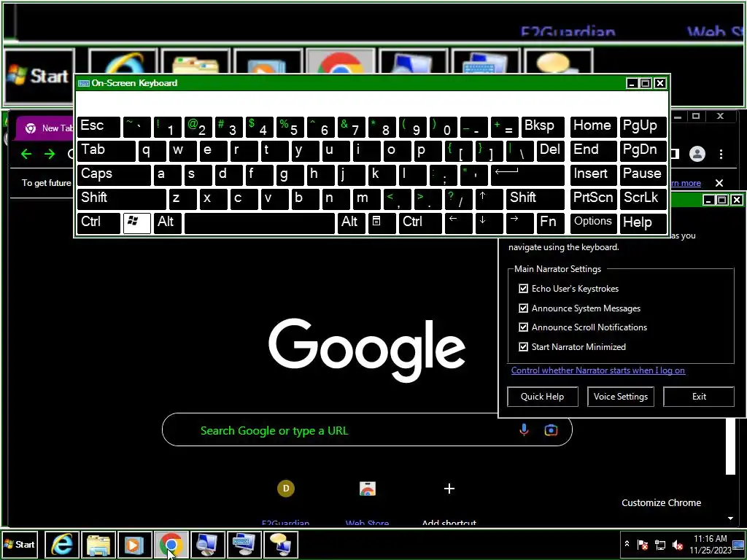Start voice search microphone icon
Viewport: 747px width, 560px height.
click(524, 430)
